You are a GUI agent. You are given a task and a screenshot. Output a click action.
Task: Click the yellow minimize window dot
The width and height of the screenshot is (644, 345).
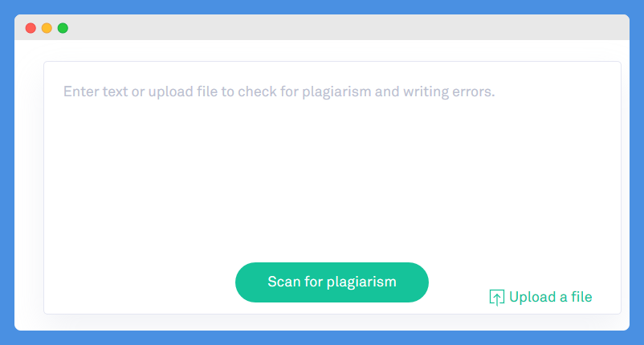(47, 28)
